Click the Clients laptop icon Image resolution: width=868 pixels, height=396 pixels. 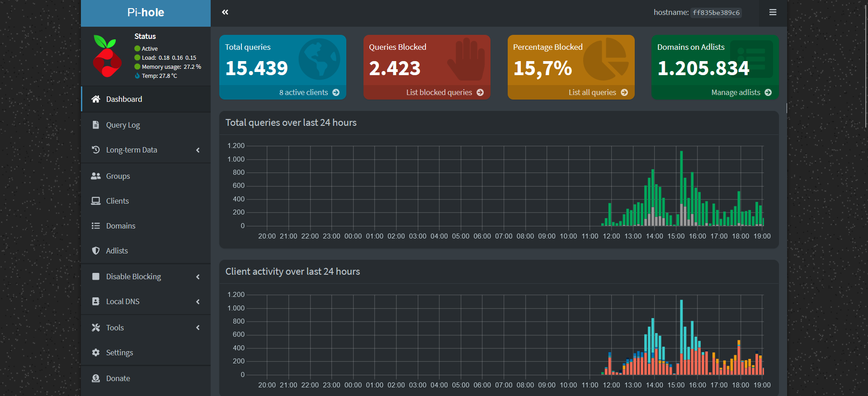96,201
